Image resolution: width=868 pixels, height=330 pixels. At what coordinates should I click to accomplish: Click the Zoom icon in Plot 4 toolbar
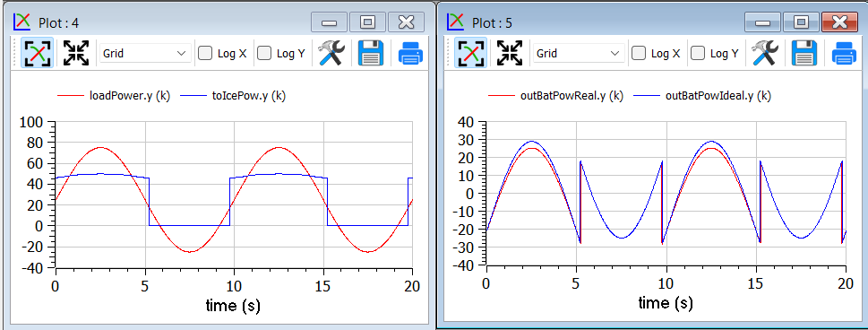[37, 53]
